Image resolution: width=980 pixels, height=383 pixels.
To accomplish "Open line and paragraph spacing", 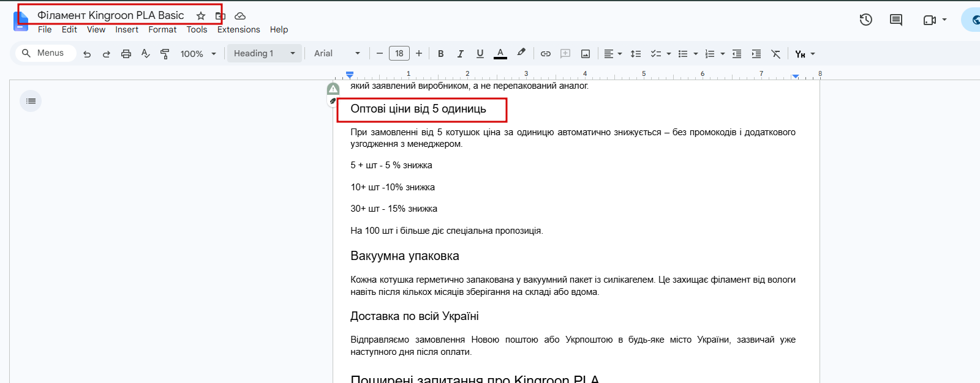I will [x=636, y=54].
